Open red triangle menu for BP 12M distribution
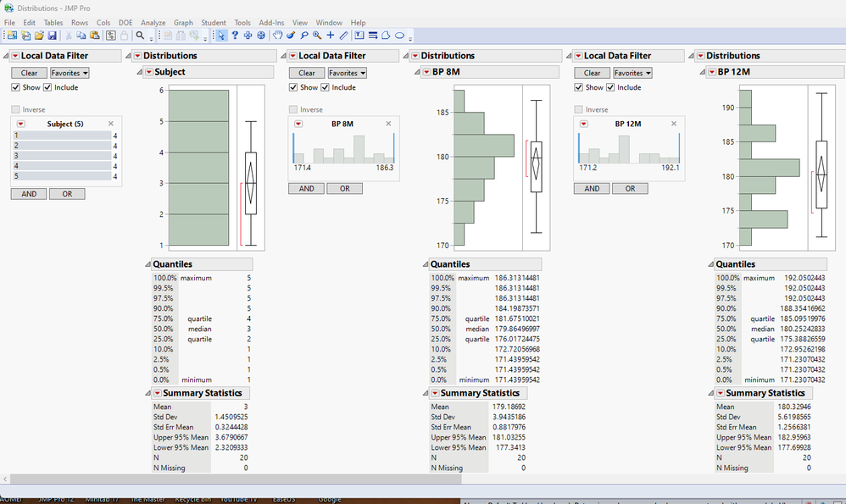 pyautogui.click(x=712, y=72)
